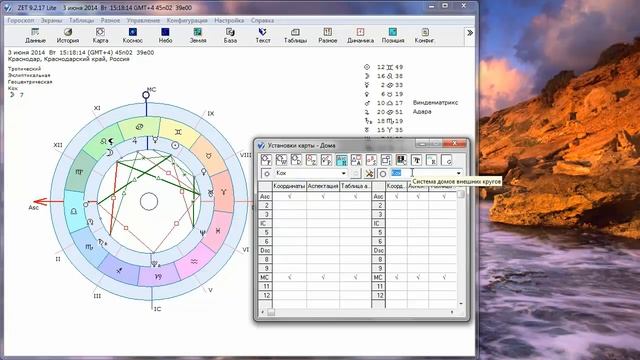Image resolution: width=640 pixels, height=360 pixels.
Task: Open the Гороскоп menu
Action: [20, 20]
